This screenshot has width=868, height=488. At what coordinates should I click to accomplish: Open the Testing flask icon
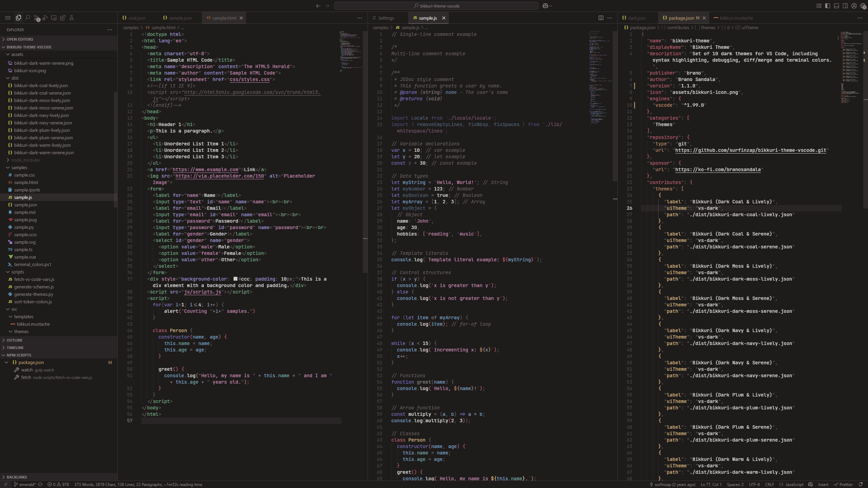click(72, 18)
